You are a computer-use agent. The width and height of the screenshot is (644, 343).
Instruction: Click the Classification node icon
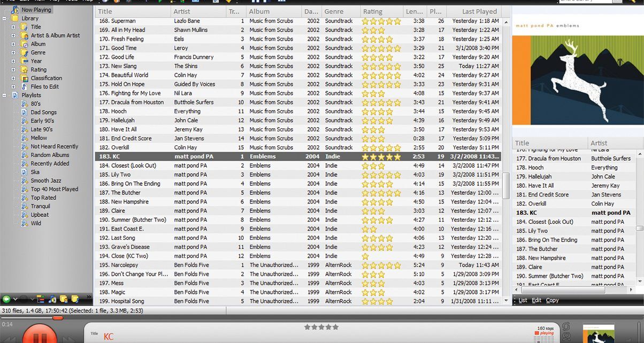tap(25, 78)
